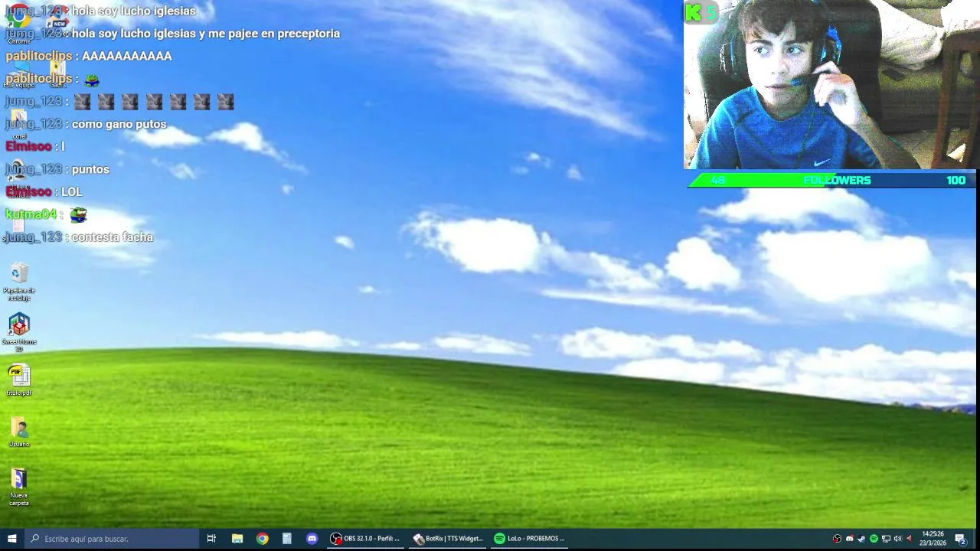
Task: Click the FOLLOWERS goal progress bar
Action: tap(831, 181)
